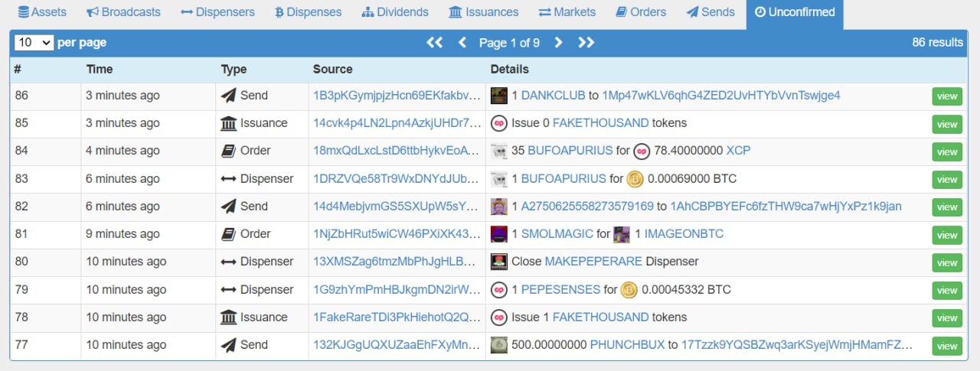This screenshot has width=980, height=371.
Task: Open the SMOLMAGIC asset link
Action: tap(557, 234)
